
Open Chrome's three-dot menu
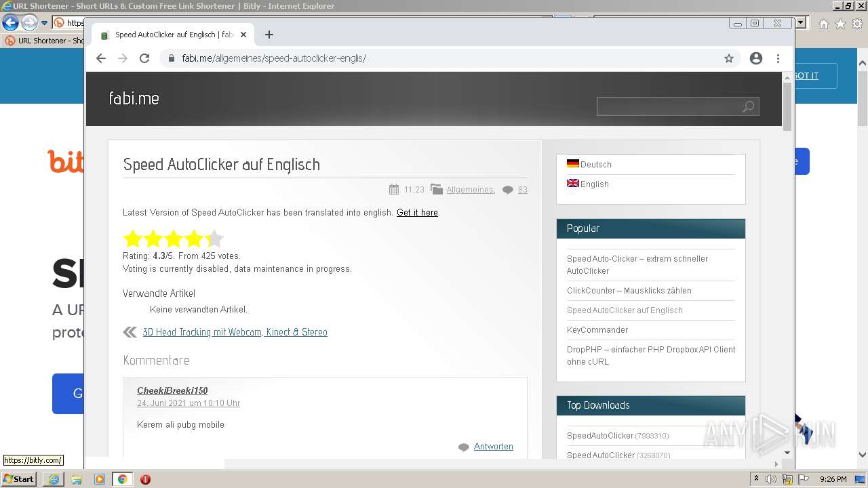[x=778, y=58]
